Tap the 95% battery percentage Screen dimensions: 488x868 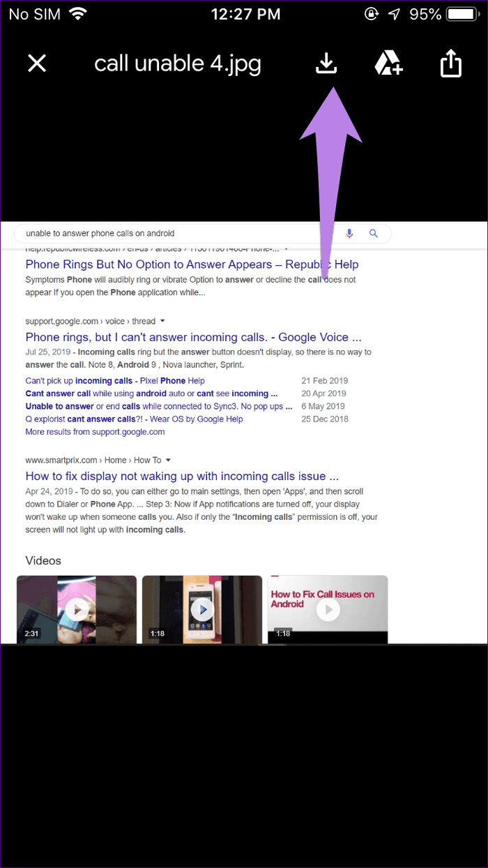[x=425, y=14]
